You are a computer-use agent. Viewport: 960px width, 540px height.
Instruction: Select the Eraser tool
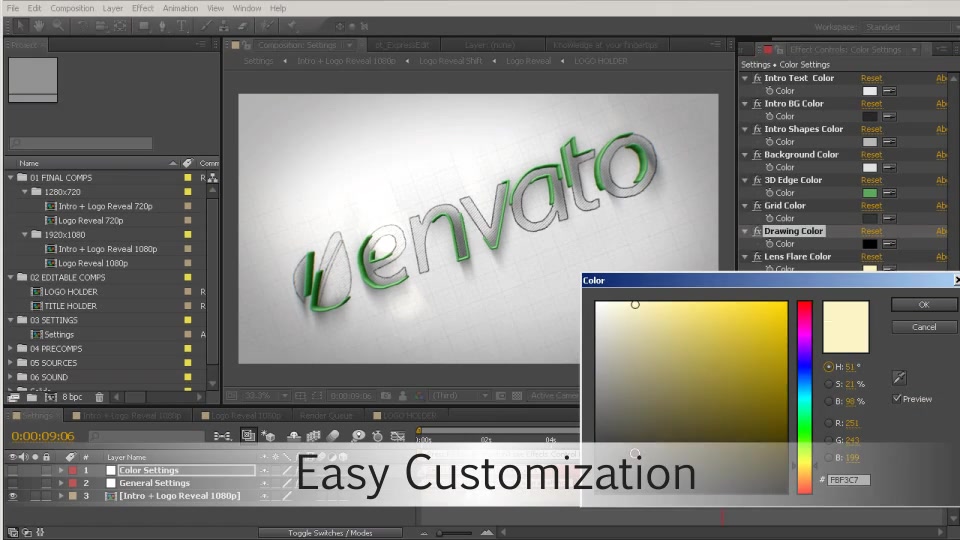coord(242,26)
